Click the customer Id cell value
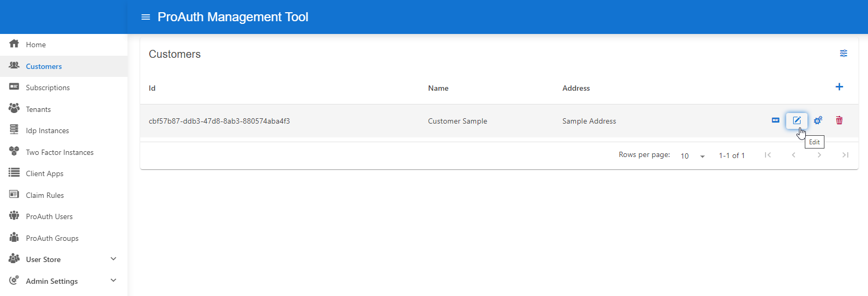868x296 pixels. (219, 121)
